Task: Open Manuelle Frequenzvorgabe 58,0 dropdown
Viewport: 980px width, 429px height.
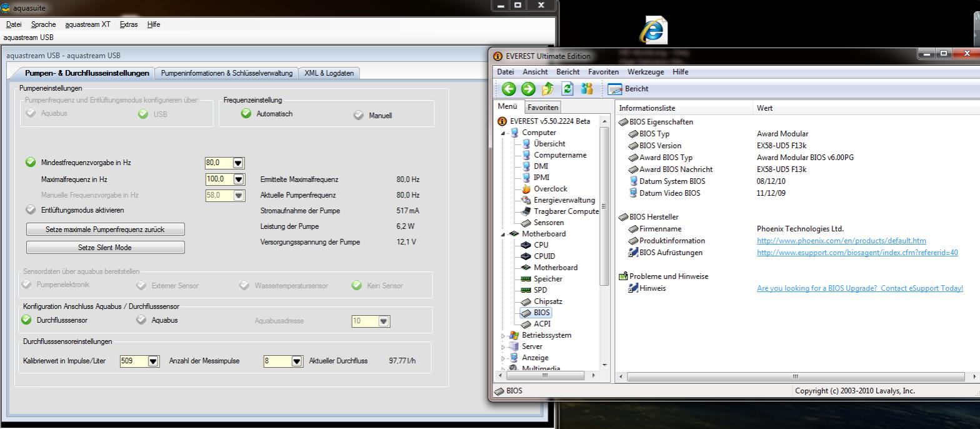Action: tap(238, 195)
